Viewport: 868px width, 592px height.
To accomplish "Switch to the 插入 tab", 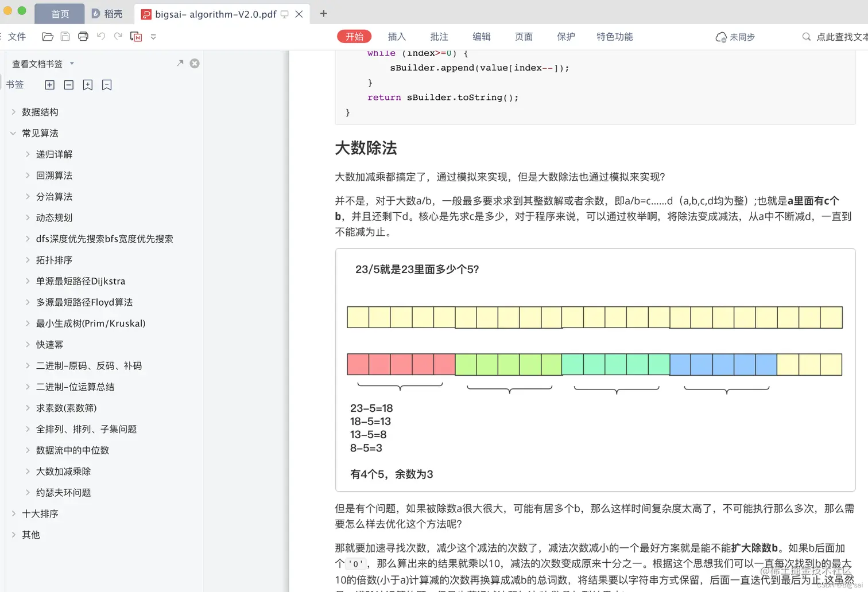I will (x=397, y=37).
